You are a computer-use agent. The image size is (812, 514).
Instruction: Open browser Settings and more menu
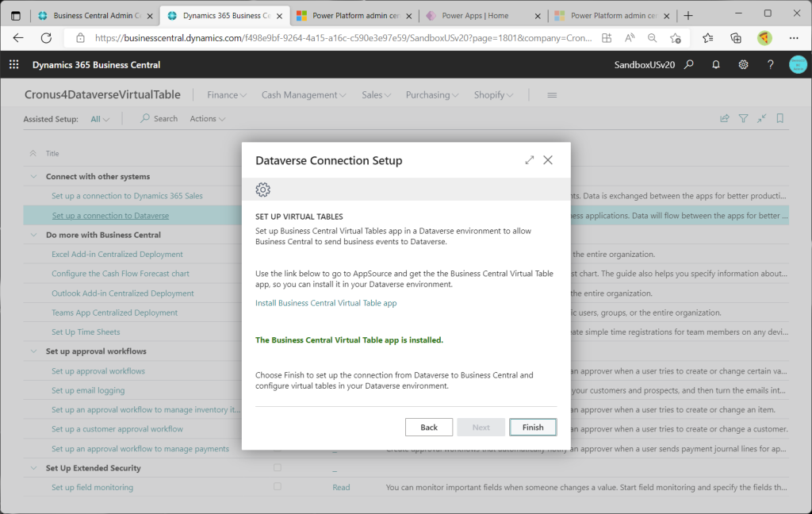click(x=794, y=38)
